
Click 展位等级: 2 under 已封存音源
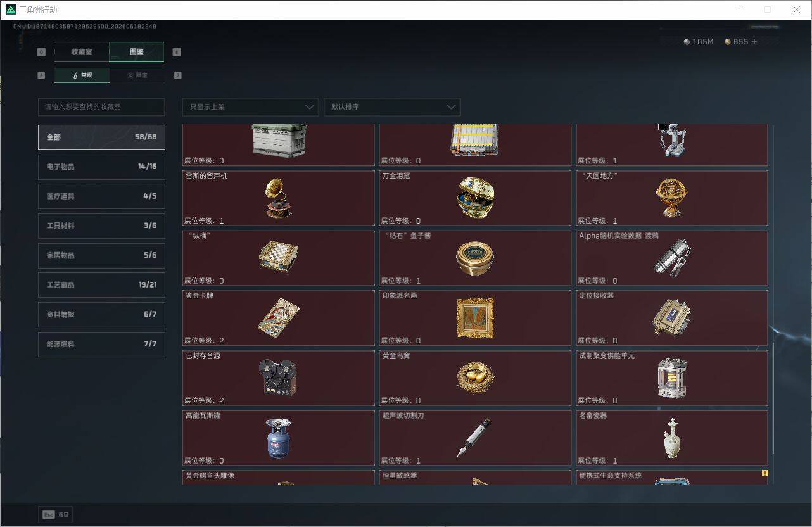pyautogui.click(x=204, y=401)
